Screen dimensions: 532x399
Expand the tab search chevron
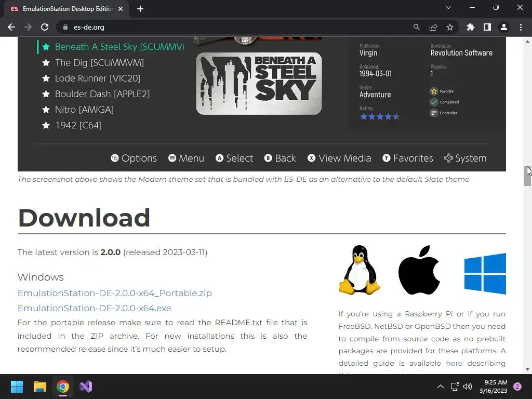click(448, 7)
